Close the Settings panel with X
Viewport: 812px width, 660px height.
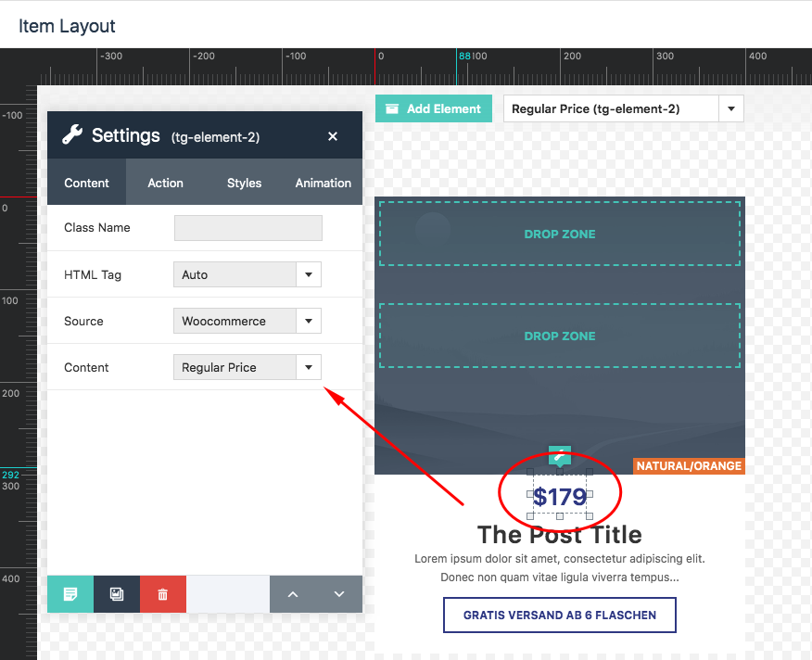pyautogui.click(x=333, y=136)
